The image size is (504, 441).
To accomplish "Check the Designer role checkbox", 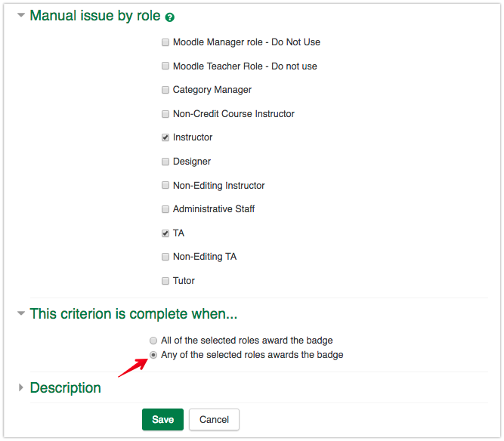I will 165,162.
